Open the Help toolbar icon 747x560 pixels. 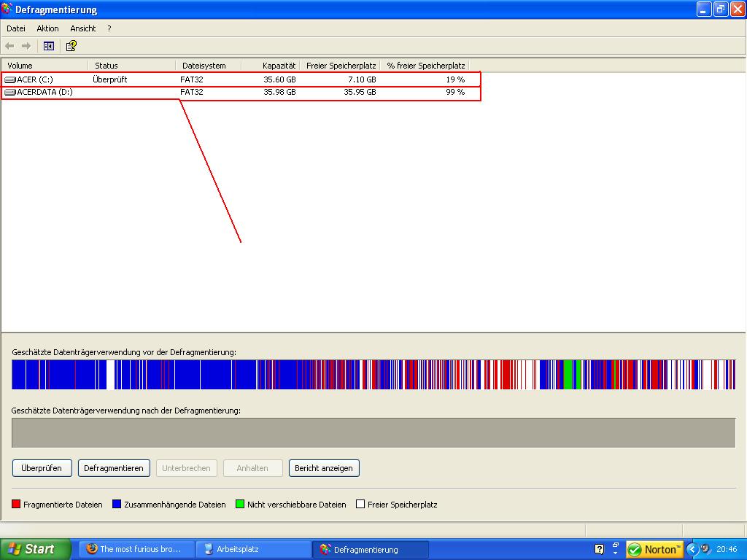click(71, 46)
